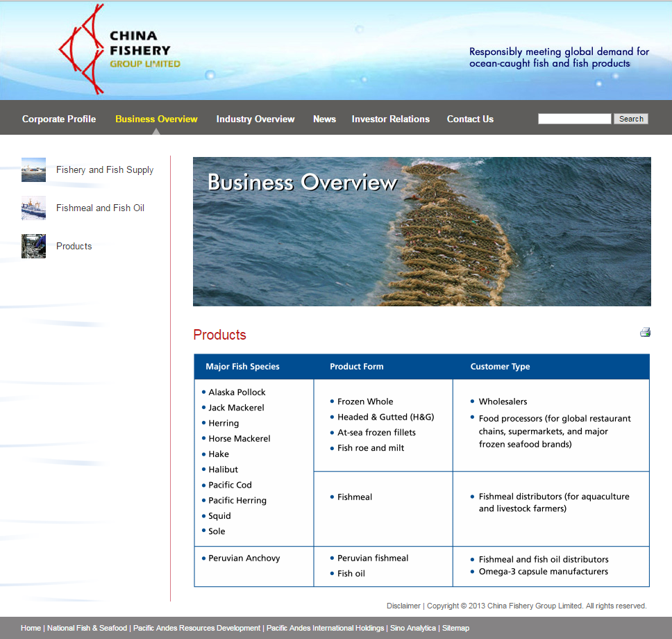This screenshot has width=672, height=639.
Task: Select the Pacific Herring list entry
Action: (x=237, y=501)
